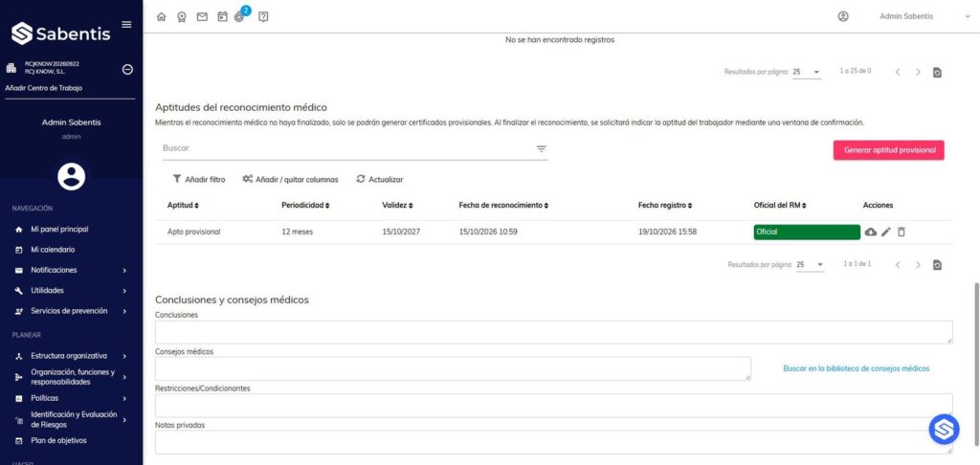This screenshot has width=980, height=465.
Task: Export upper table results icon
Action: pos(937,73)
